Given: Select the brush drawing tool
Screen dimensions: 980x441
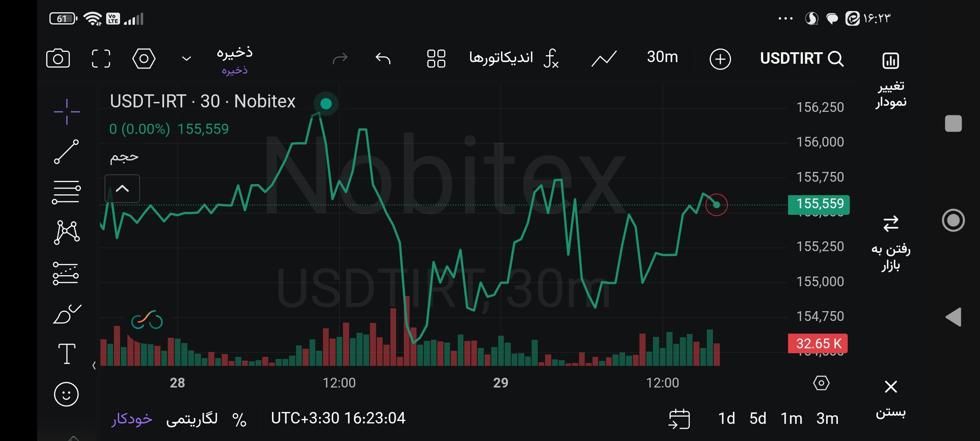Looking at the screenshot, I should (x=67, y=314).
